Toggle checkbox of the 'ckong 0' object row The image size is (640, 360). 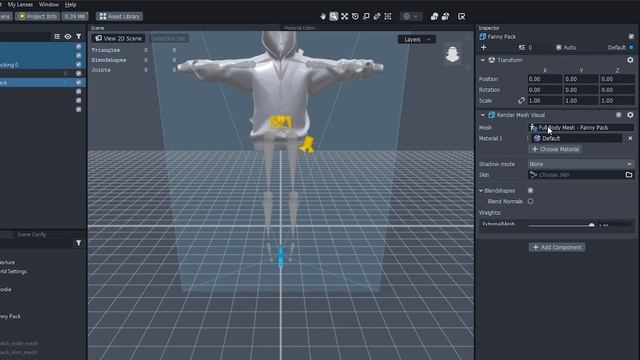point(78,64)
